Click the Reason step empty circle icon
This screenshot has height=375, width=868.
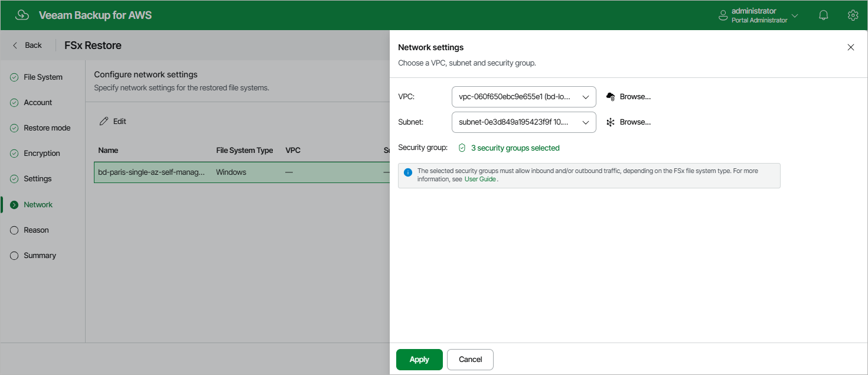[x=14, y=230]
